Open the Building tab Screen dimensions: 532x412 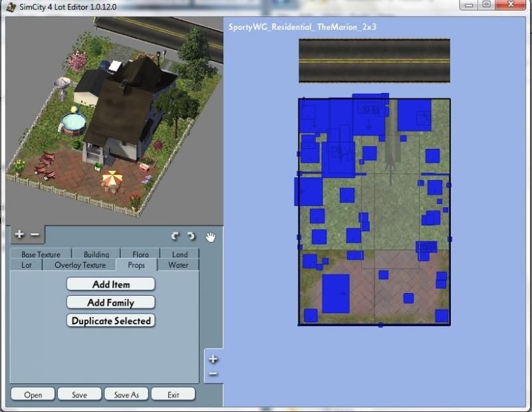point(96,254)
